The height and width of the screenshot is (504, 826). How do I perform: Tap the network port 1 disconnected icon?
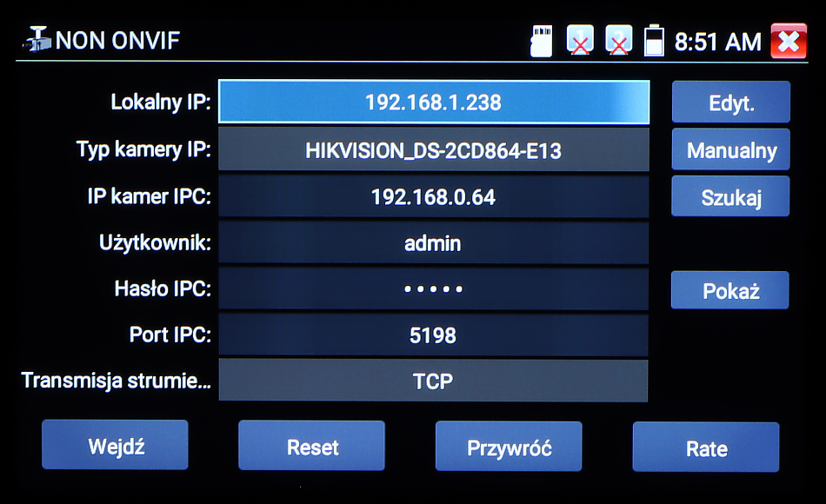(580, 41)
